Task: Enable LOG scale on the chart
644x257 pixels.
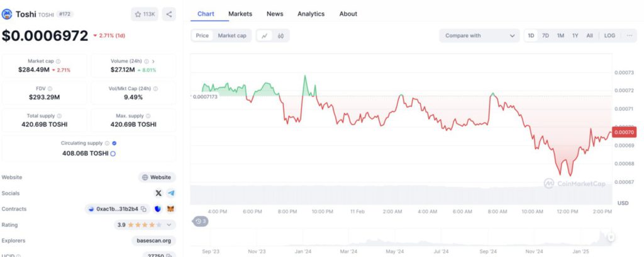Action: [609, 36]
